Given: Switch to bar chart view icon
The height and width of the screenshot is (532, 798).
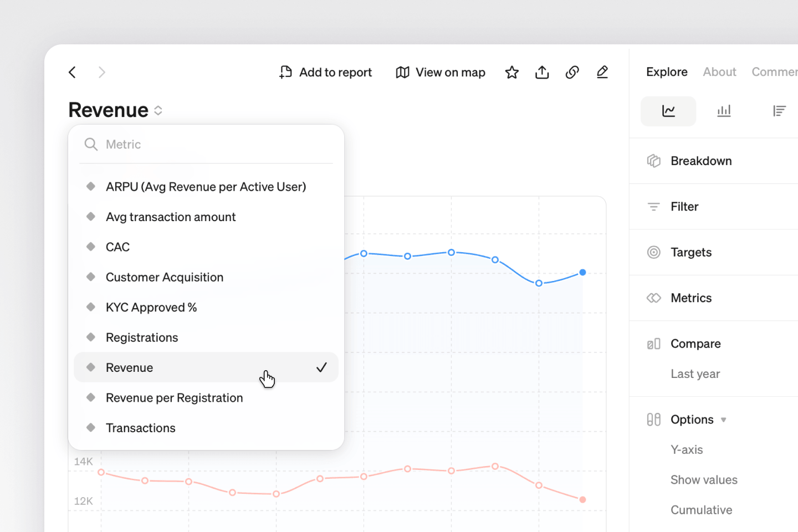Looking at the screenshot, I should click(x=724, y=111).
